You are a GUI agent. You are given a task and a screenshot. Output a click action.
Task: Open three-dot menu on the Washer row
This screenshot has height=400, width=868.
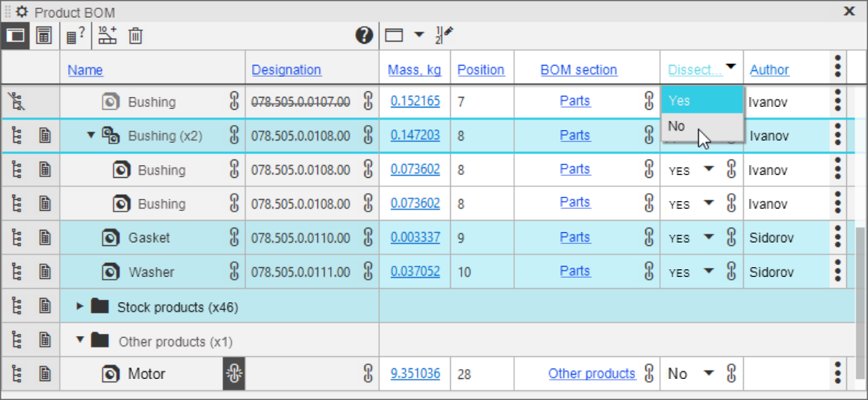pos(837,271)
